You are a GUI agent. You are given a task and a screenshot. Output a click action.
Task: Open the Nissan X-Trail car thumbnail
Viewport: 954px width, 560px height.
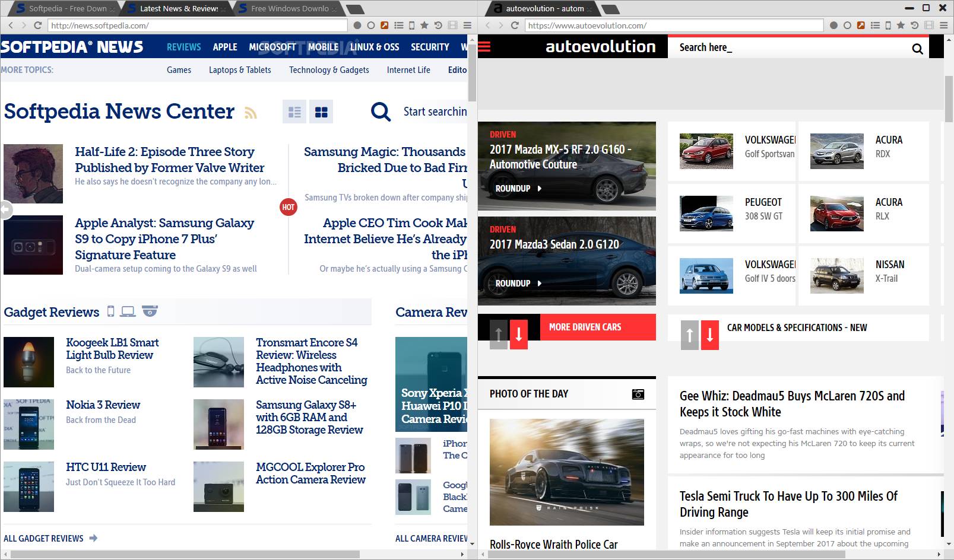[836, 275]
